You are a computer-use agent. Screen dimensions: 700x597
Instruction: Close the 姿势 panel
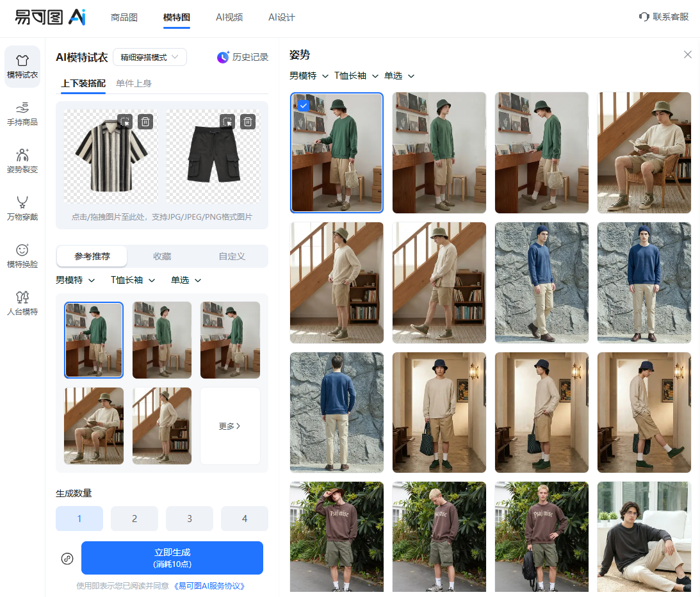[687, 54]
